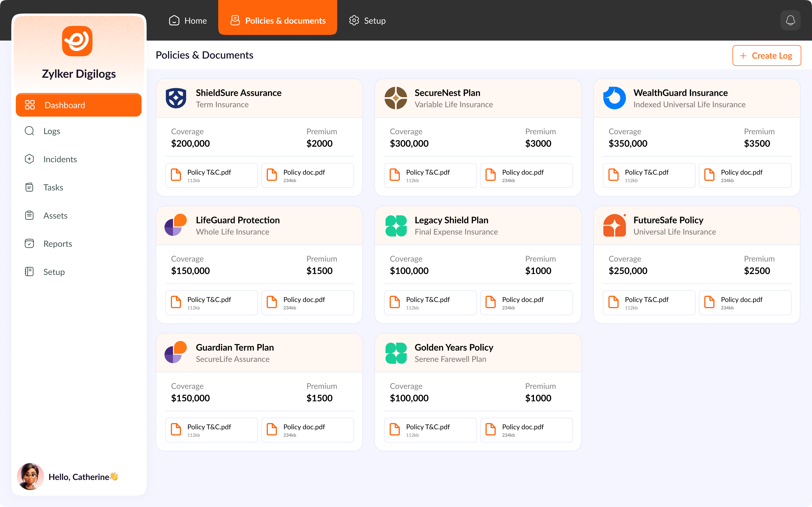Select the Policies & documents tab
Image resolution: width=812 pixels, height=507 pixels.
point(278,21)
